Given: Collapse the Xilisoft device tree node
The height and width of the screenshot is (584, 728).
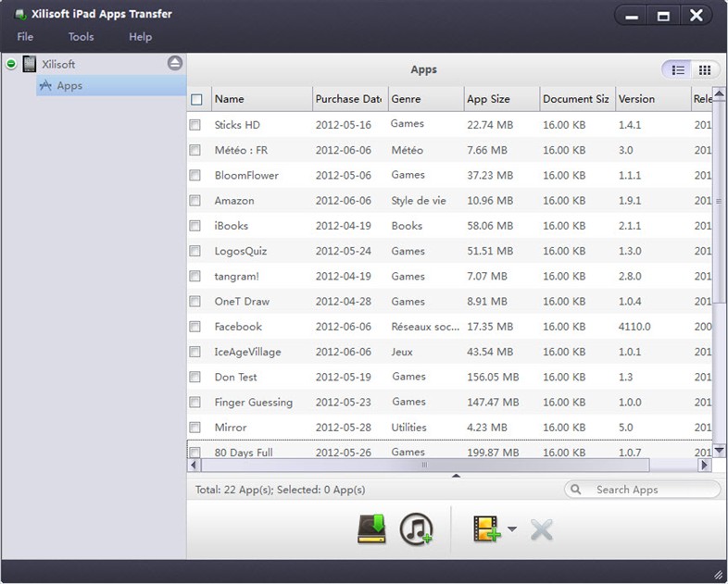Looking at the screenshot, I should click(11, 64).
